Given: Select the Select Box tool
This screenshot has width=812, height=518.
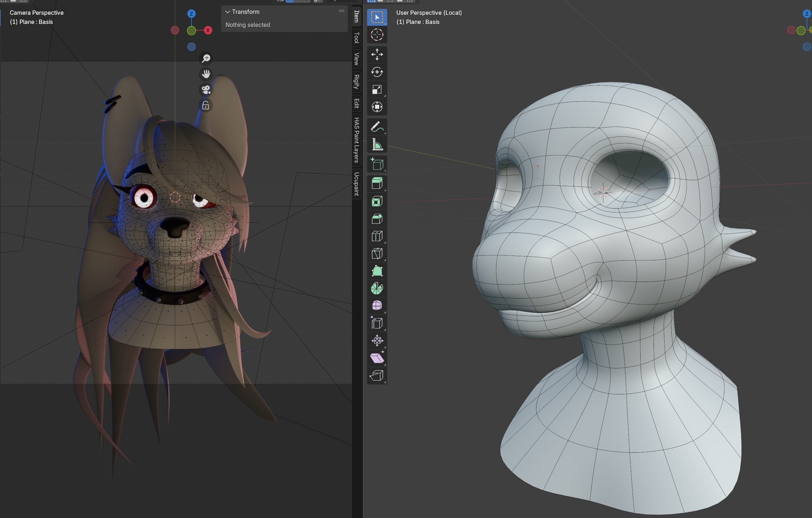Looking at the screenshot, I should pos(377,17).
